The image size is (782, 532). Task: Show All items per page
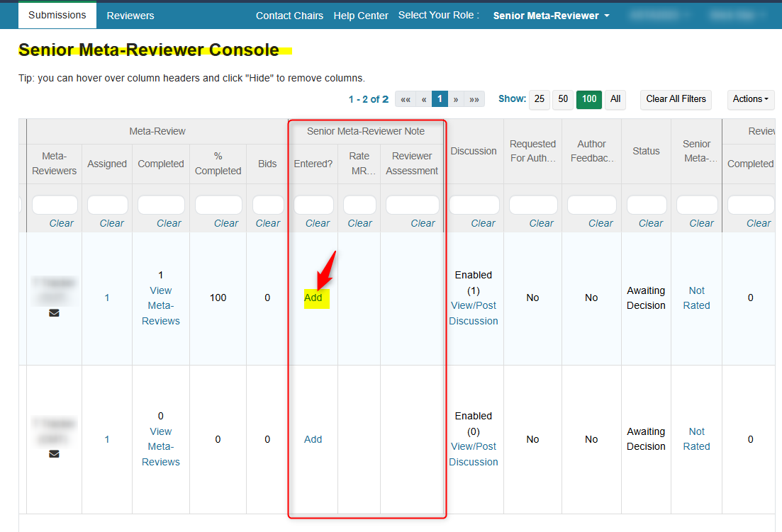click(x=615, y=99)
